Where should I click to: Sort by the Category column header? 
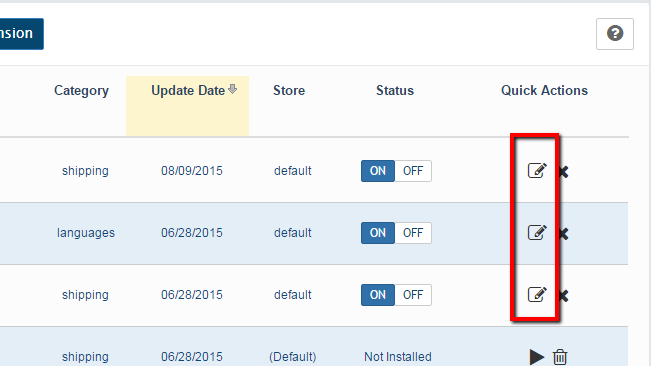tap(81, 90)
